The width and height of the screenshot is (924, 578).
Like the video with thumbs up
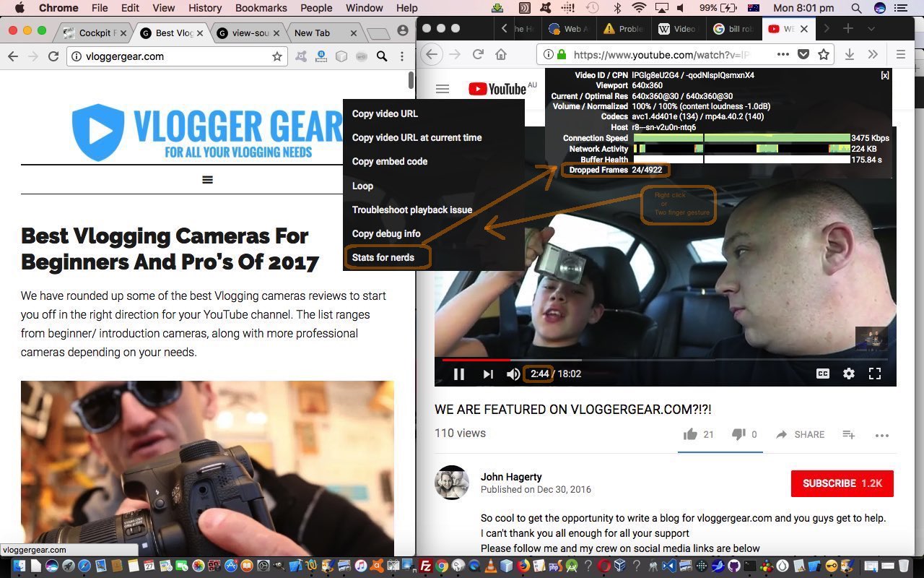pyautogui.click(x=691, y=434)
